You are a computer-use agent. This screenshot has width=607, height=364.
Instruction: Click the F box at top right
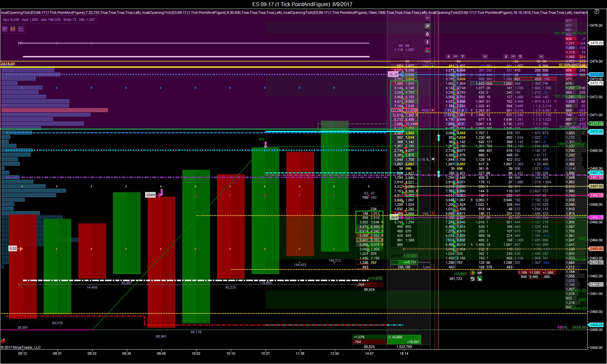[597, 11]
